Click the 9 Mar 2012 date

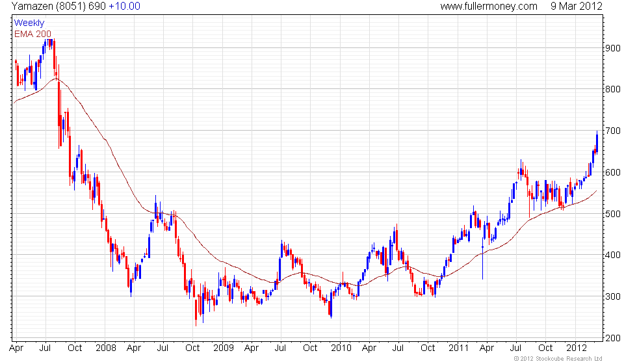click(576, 6)
